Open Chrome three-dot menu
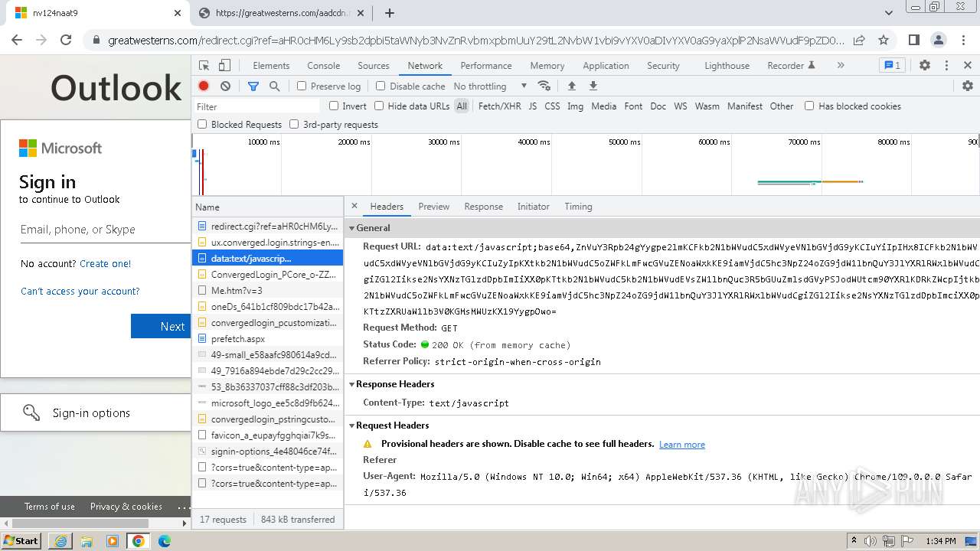This screenshot has width=980, height=551. point(962,40)
